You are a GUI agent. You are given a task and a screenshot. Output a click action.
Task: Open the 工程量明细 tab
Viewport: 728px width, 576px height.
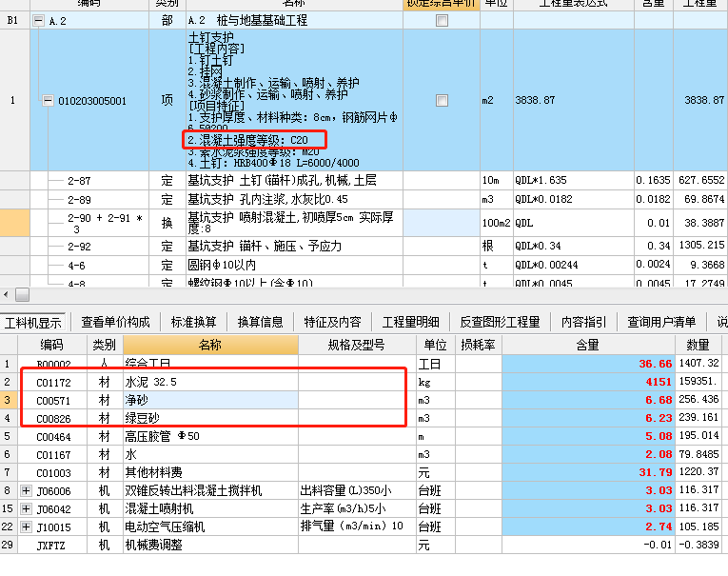(411, 322)
